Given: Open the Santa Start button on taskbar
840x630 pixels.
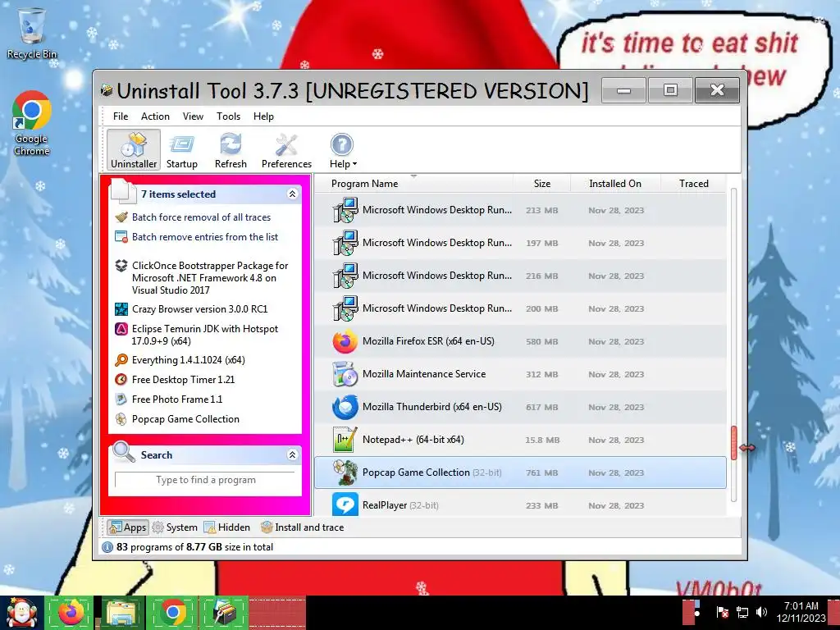Looking at the screenshot, I should pos(21,613).
